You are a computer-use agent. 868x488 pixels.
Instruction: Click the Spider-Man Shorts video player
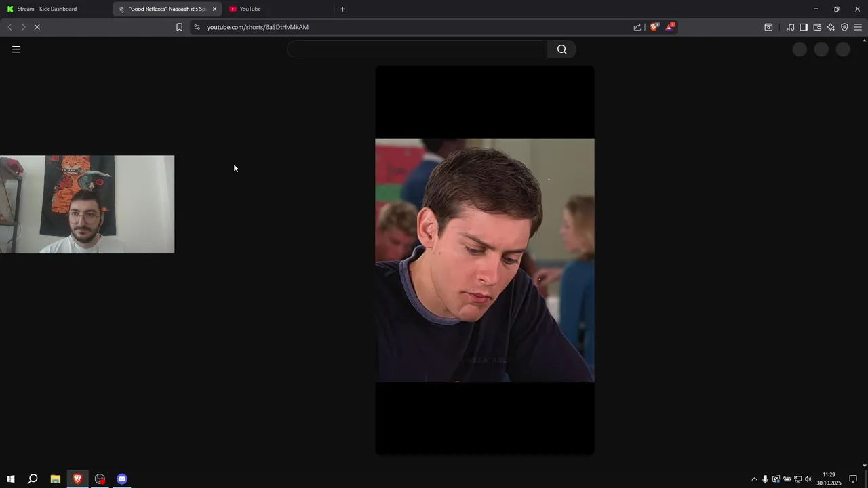pos(485,260)
